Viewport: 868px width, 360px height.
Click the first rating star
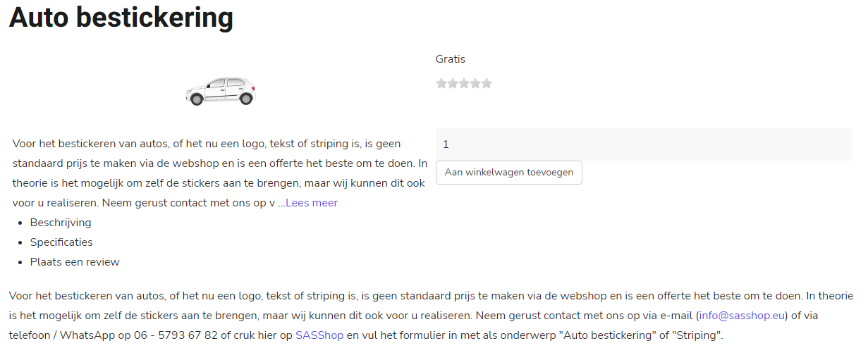point(441,84)
